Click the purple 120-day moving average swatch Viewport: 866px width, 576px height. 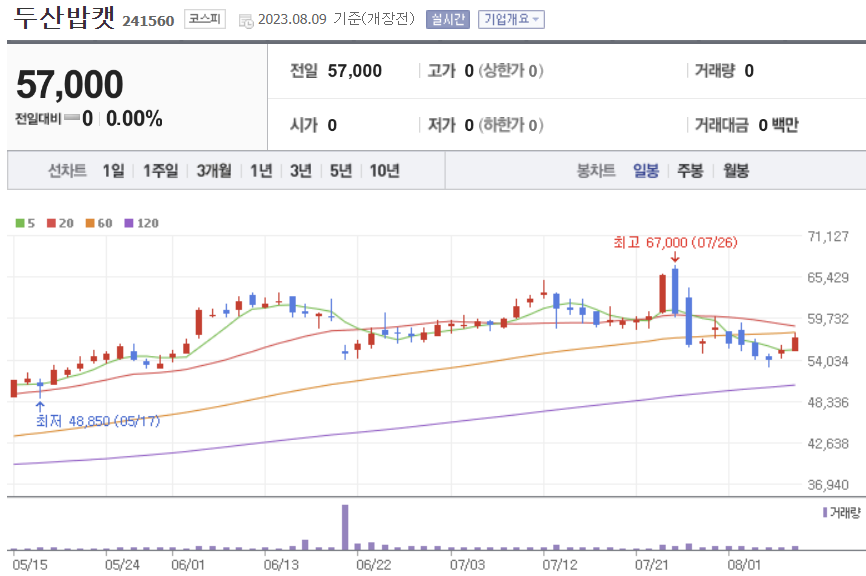click(129, 223)
